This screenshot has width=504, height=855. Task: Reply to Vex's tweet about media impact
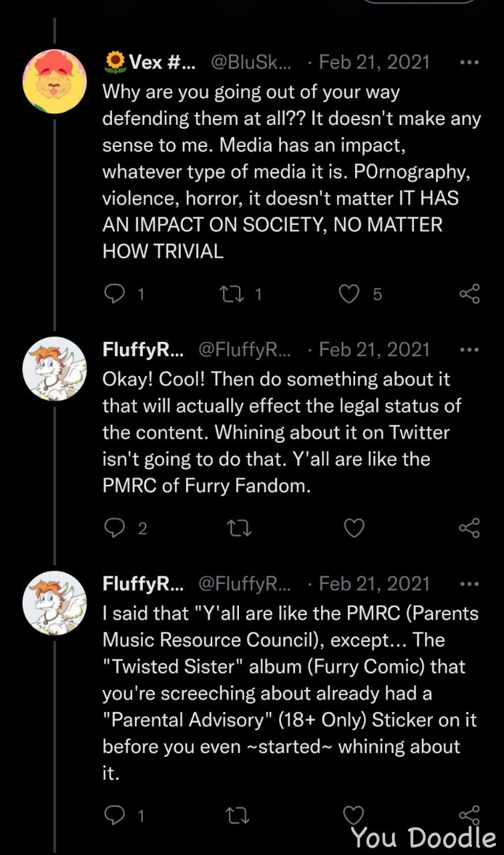coord(115,294)
